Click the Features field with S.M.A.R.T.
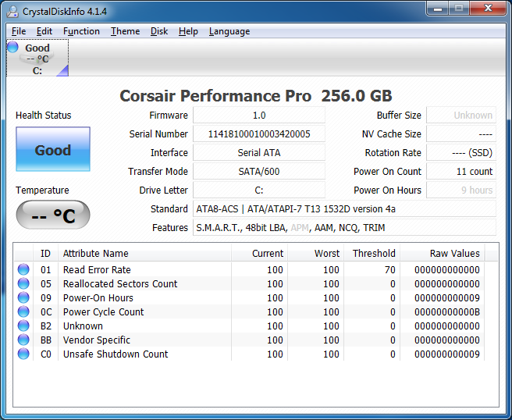The height and width of the screenshot is (420, 512). [x=344, y=228]
